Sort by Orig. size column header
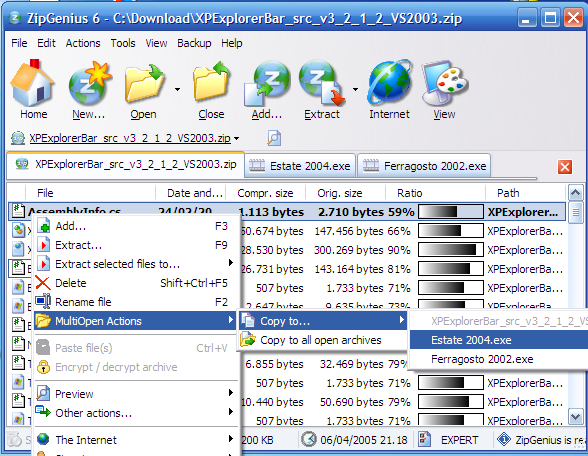This screenshot has height=456, width=588. point(345,193)
